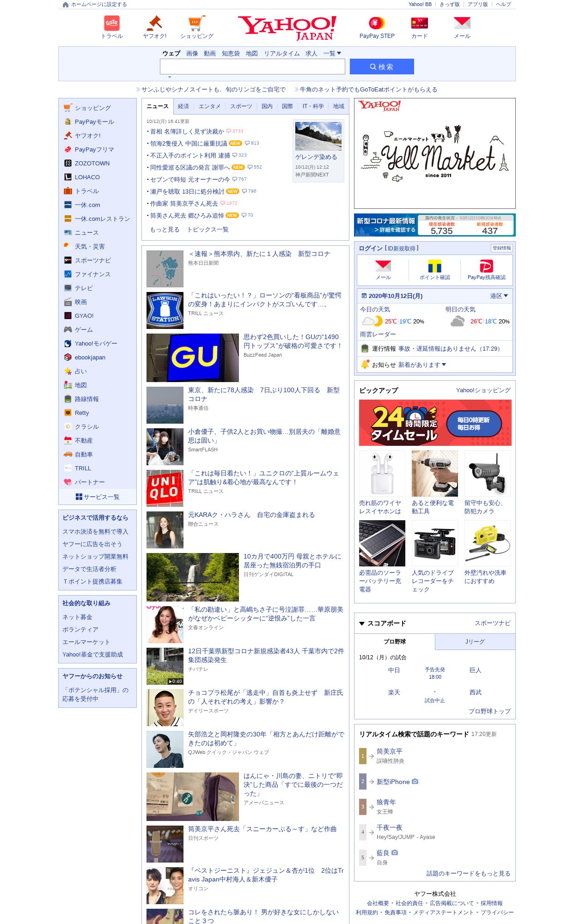Open the GoTo Travel icon in header
The width and height of the screenshot is (574, 924).
[x=112, y=23]
